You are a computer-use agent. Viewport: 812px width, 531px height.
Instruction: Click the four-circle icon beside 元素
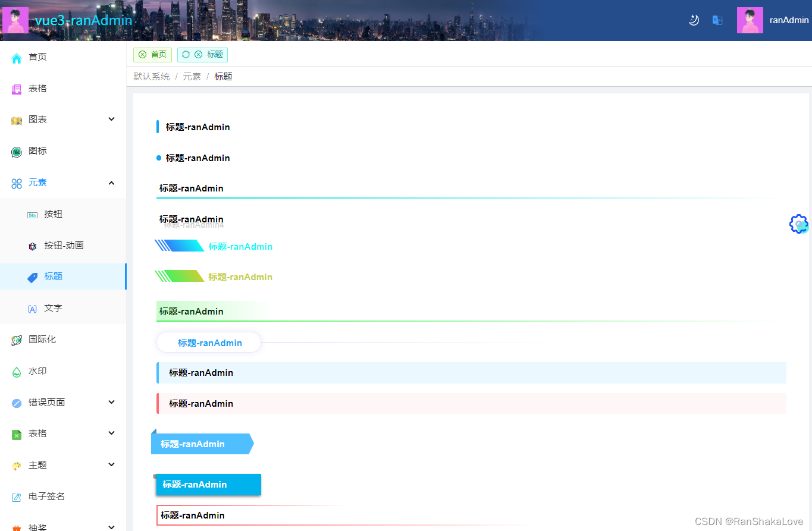[x=17, y=183]
